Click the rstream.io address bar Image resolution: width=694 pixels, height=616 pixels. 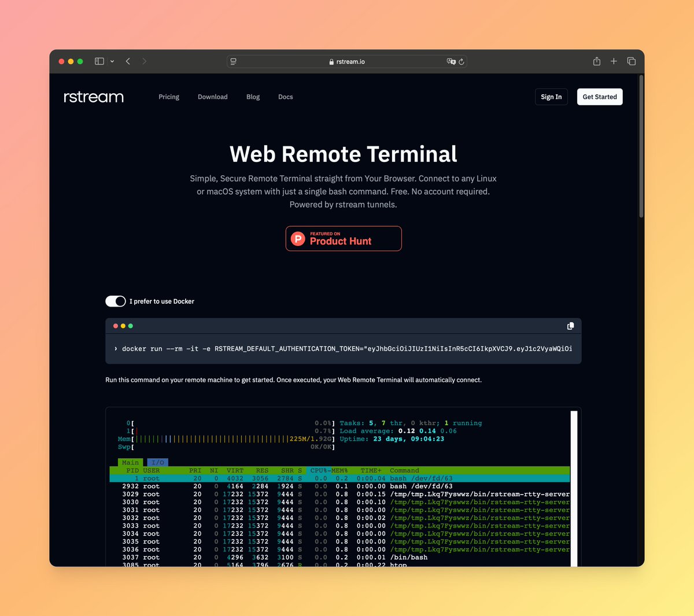346,61
